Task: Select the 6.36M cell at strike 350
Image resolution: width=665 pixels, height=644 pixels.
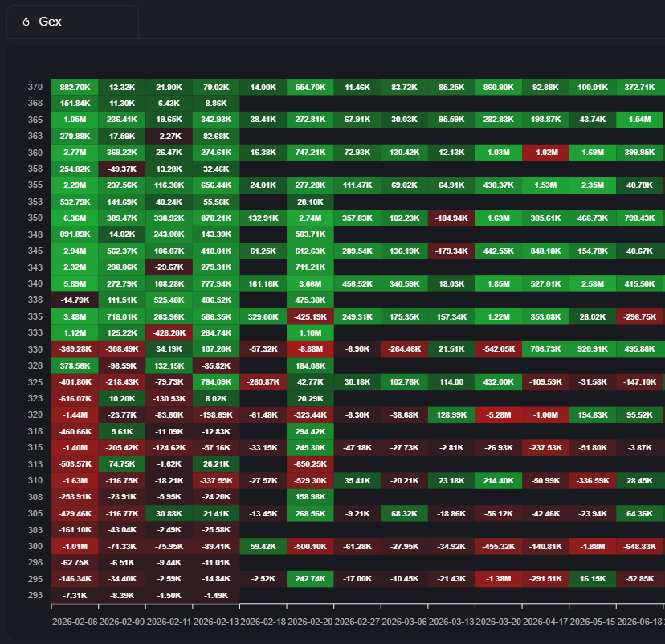Action: [x=75, y=218]
